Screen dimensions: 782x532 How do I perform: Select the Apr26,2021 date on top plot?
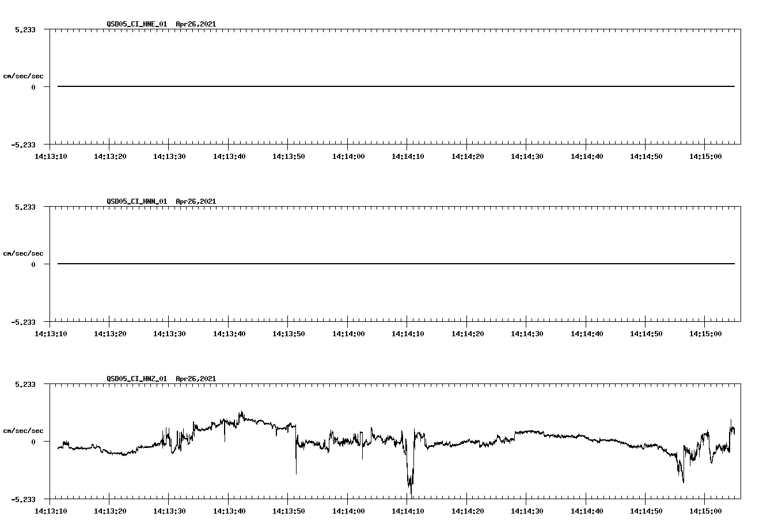(195, 25)
